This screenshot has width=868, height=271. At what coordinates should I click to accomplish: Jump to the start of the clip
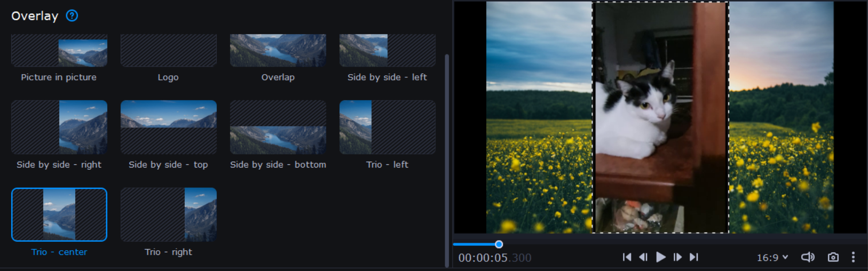(627, 257)
